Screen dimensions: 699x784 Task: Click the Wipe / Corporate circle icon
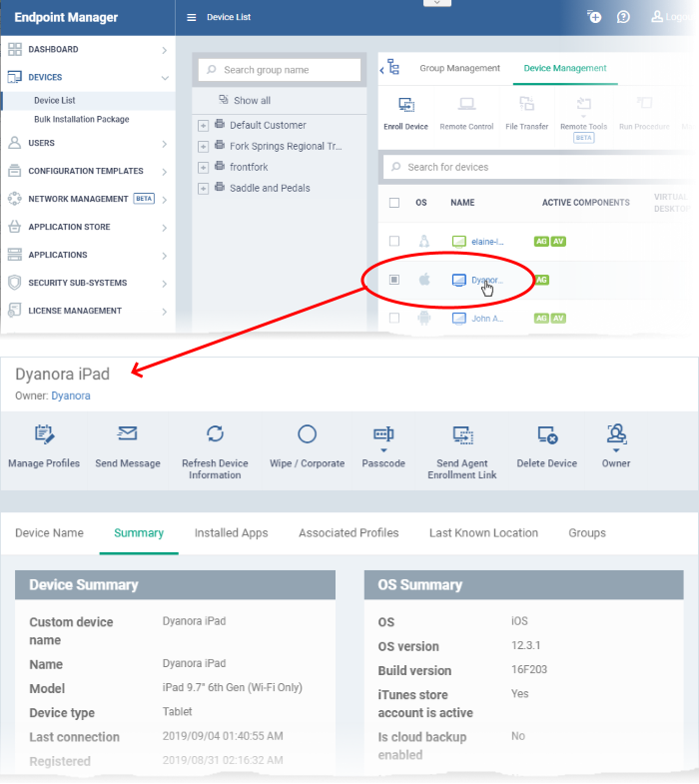(307, 434)
